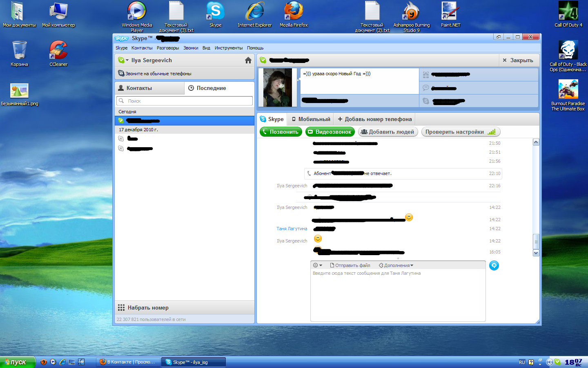The width and height of the screenshot is (588, 368).
Task: Switch to В Контакте Firefox taskbar window
Action: click(128, 362)
